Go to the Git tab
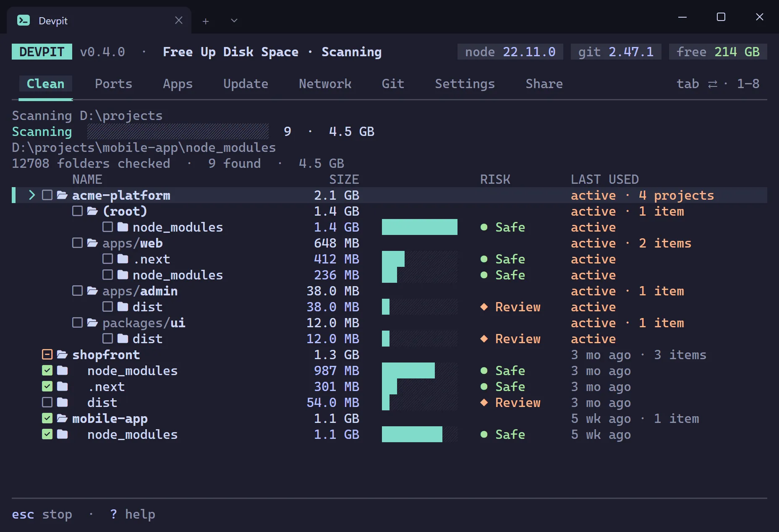Screen dimensions: 779x532 click(393, 83)
